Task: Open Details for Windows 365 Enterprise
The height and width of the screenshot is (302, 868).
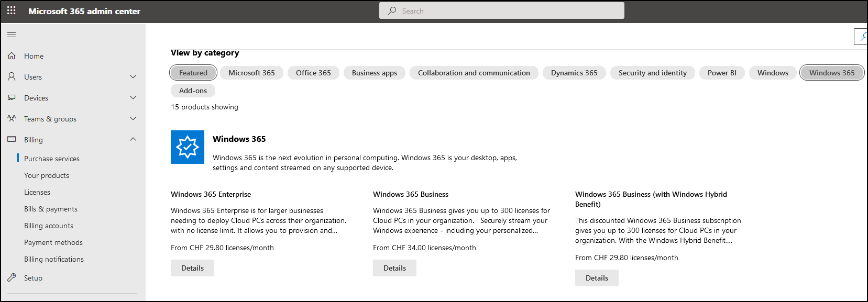Action: tap(192, 268)
